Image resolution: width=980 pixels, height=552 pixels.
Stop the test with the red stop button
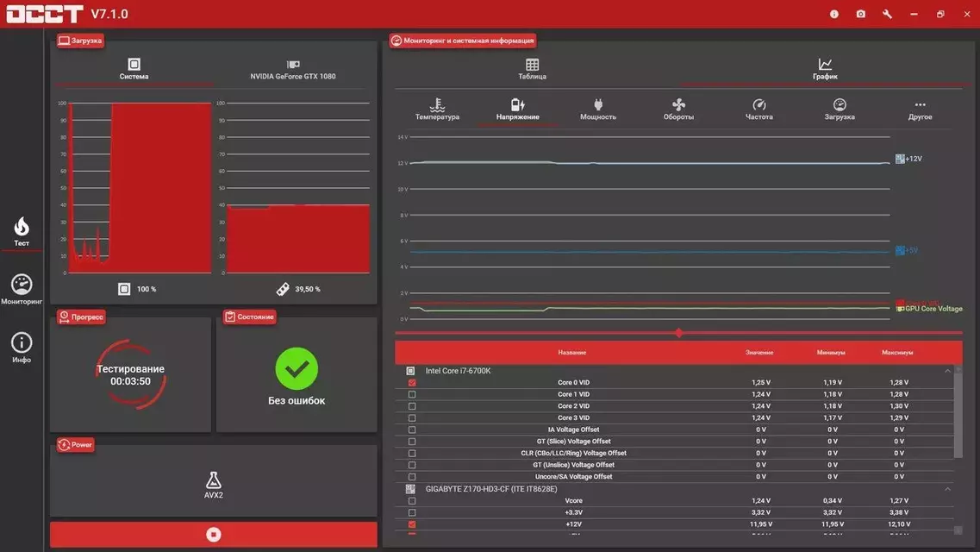(214, 535)
